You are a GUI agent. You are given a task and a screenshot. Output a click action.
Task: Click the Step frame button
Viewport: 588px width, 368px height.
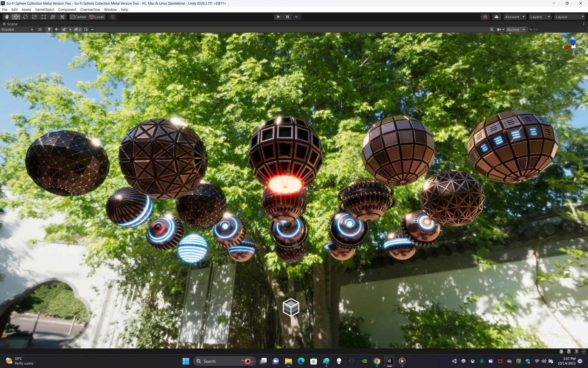[x=297, y=17]
